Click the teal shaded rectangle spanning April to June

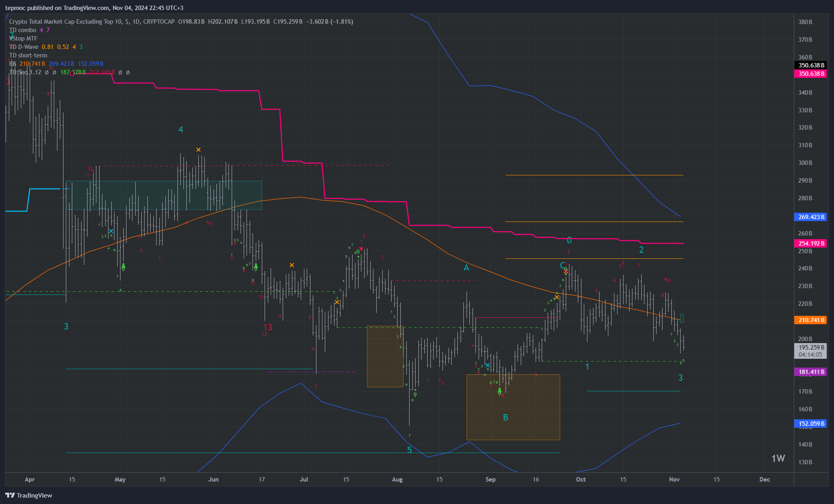(x=164, y=195)
